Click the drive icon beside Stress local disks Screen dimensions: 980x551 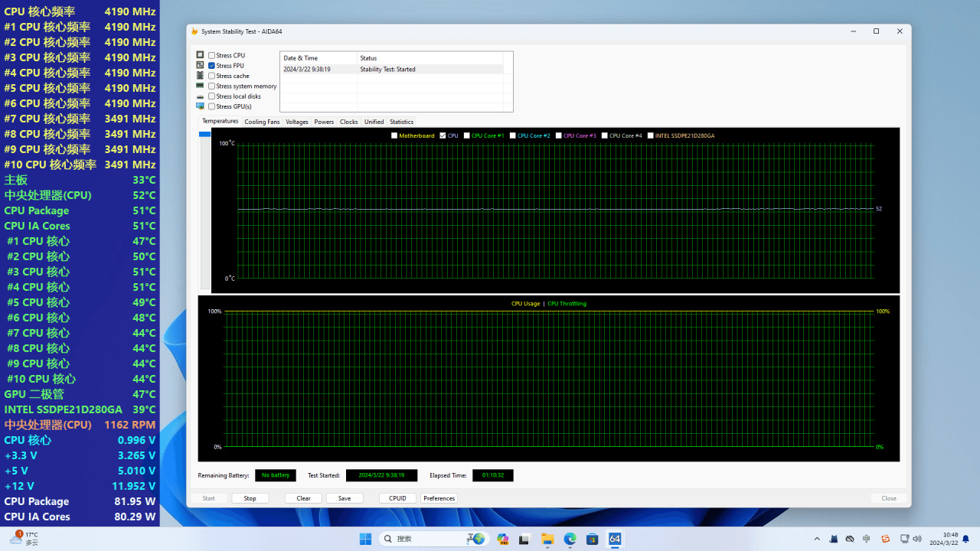[x=201, y=96]
